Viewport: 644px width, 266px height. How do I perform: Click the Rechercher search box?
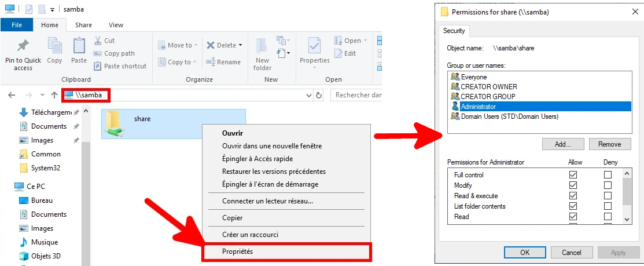356,95
